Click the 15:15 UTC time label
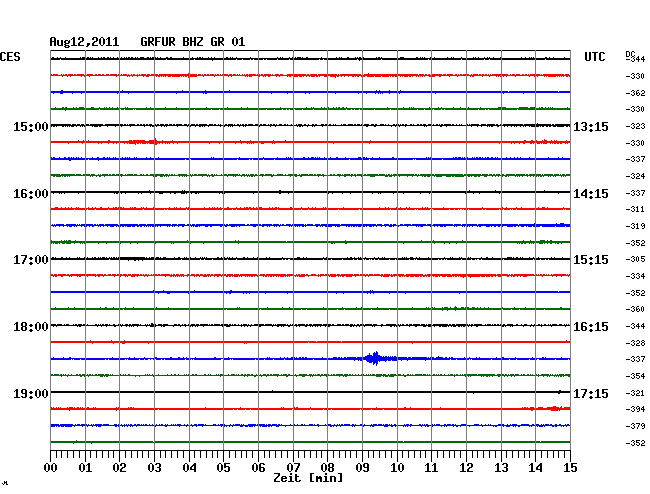650x494 pixels. (591, 260)
